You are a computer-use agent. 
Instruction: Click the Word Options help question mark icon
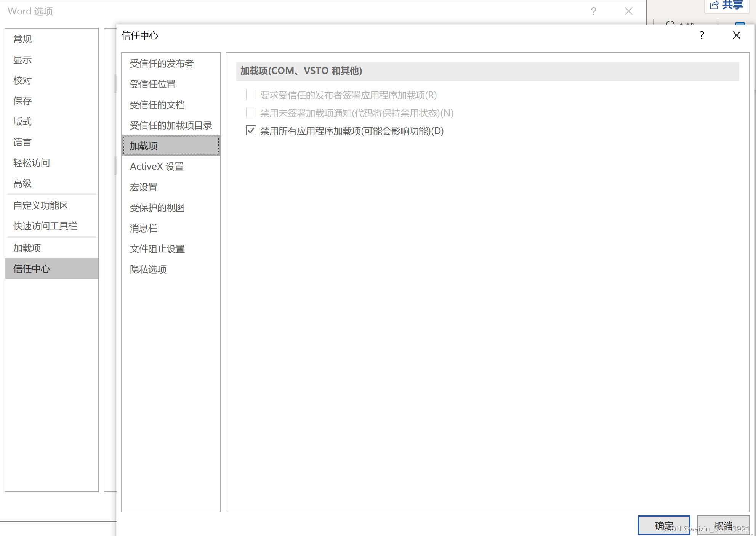tap(593, 11)
